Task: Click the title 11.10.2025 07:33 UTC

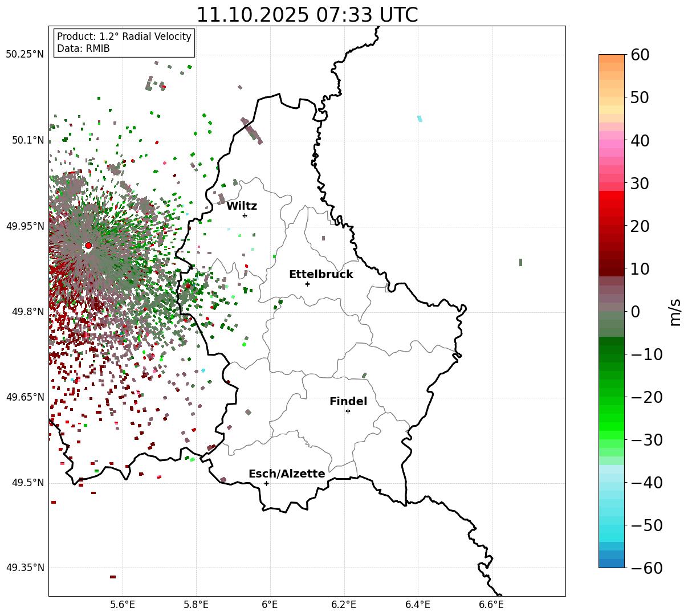Action: pyautogui.click(x=307, y=15)
